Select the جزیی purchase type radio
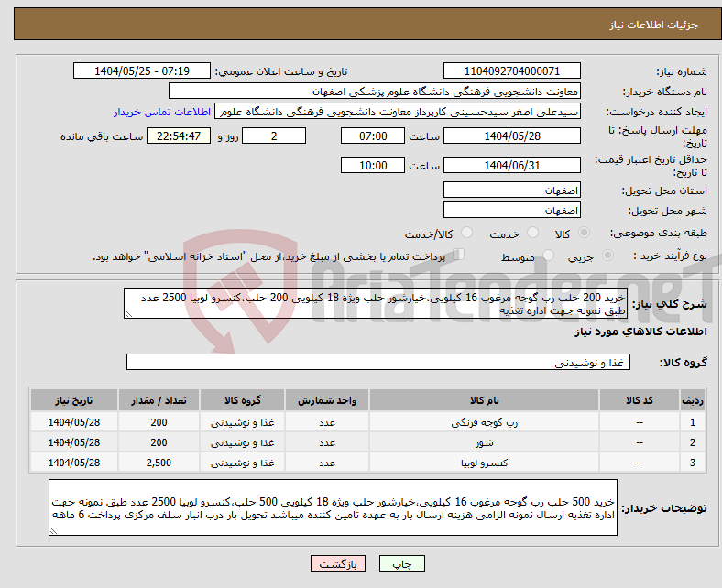722x588 pixels. pyautogui.click(x=607, y=255)
